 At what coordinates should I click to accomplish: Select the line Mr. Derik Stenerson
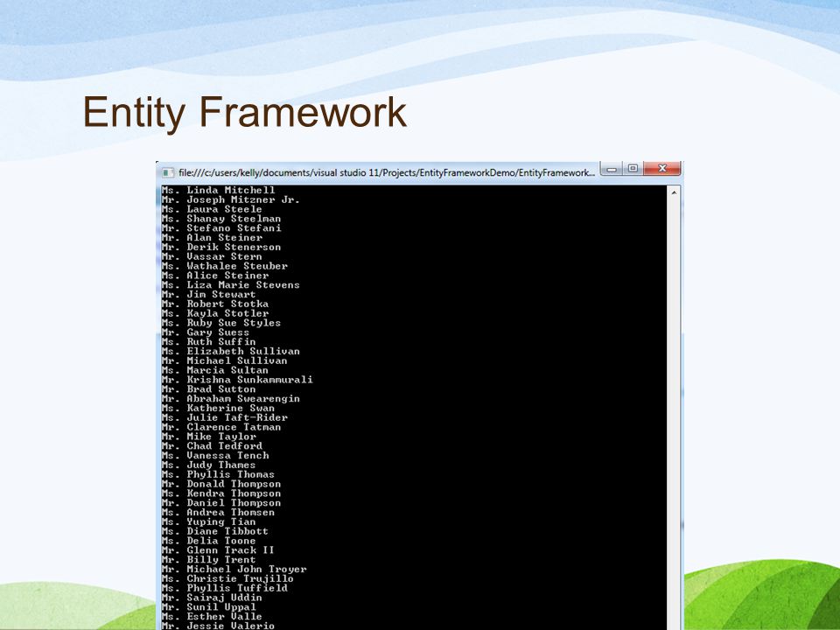[221, 247]
